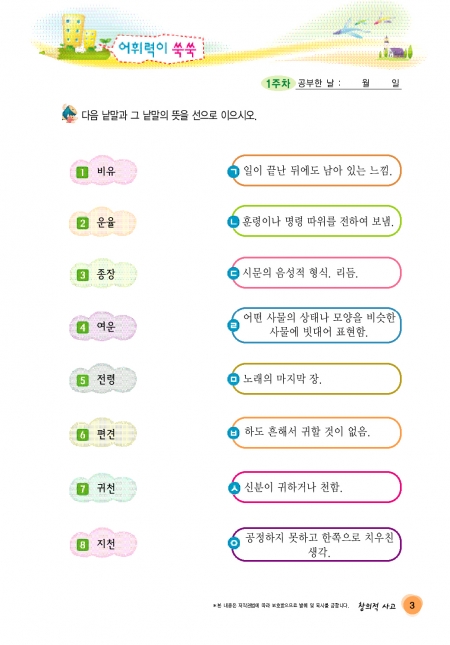Click the definition 하도 흔해서 귀할 것이 없음
The image size is (450, 645).
(307, 432)
